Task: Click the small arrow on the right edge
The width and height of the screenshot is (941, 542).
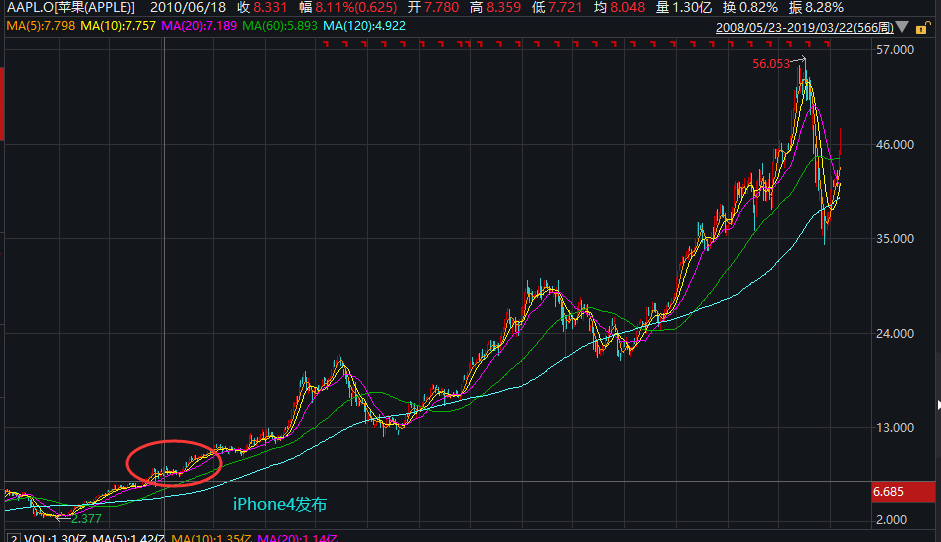Action: coord(937,405)
